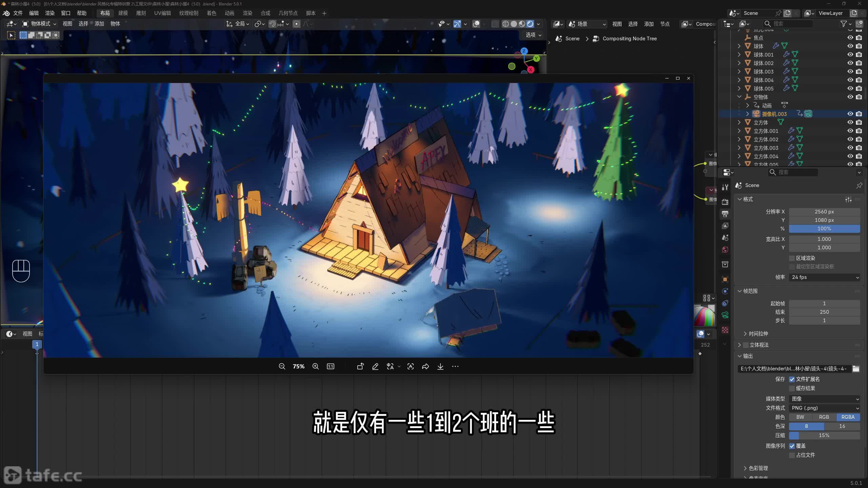Open the 渲染 menu in top menu bar
The image size is (868, 488).
pos(50,13)
